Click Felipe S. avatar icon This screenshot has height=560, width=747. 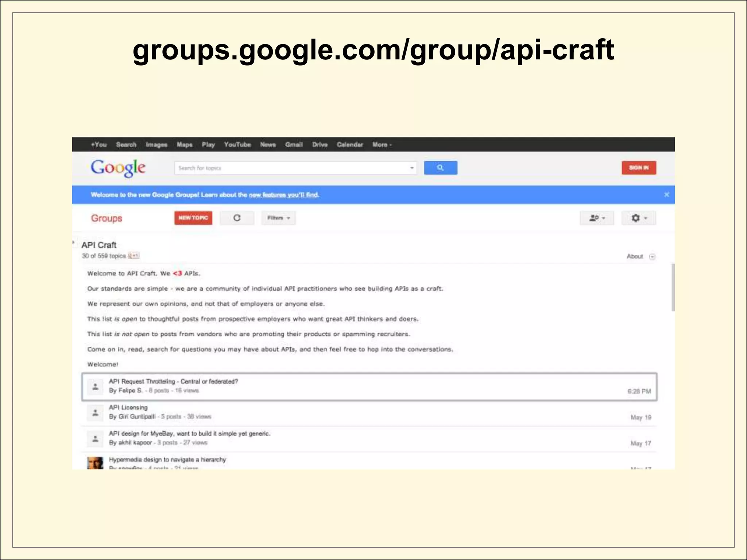point(95,386)
